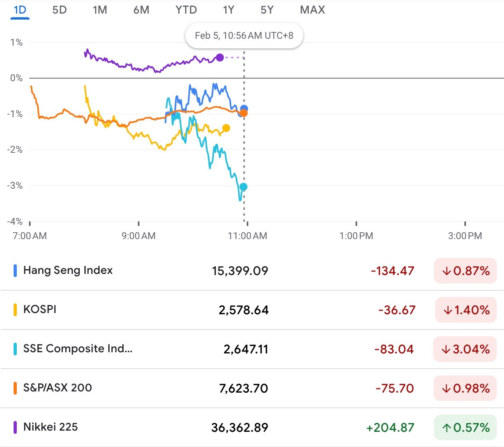Click the KOSPI 1.40% down badge

pos(466,310)
